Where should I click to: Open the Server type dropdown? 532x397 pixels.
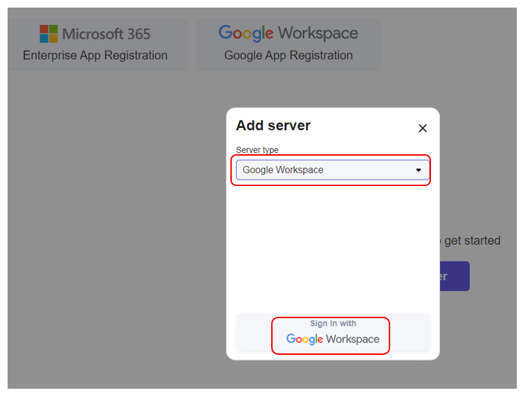(333, 169)
